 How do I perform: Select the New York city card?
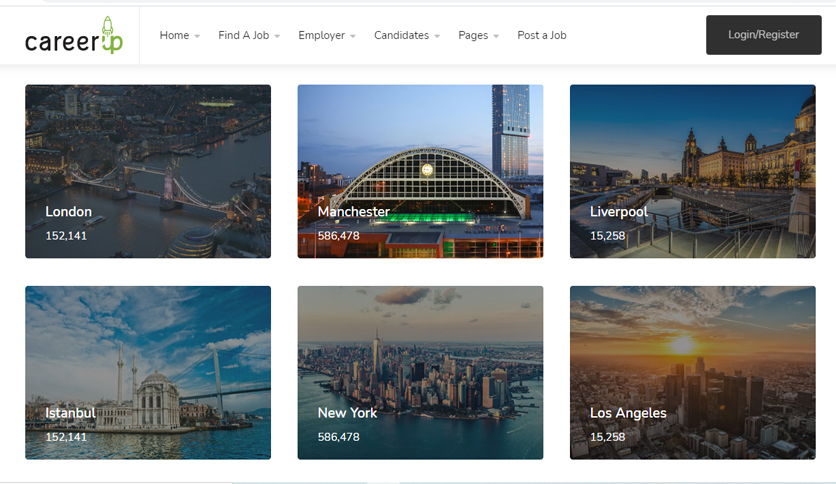click(x=420, y=373)
